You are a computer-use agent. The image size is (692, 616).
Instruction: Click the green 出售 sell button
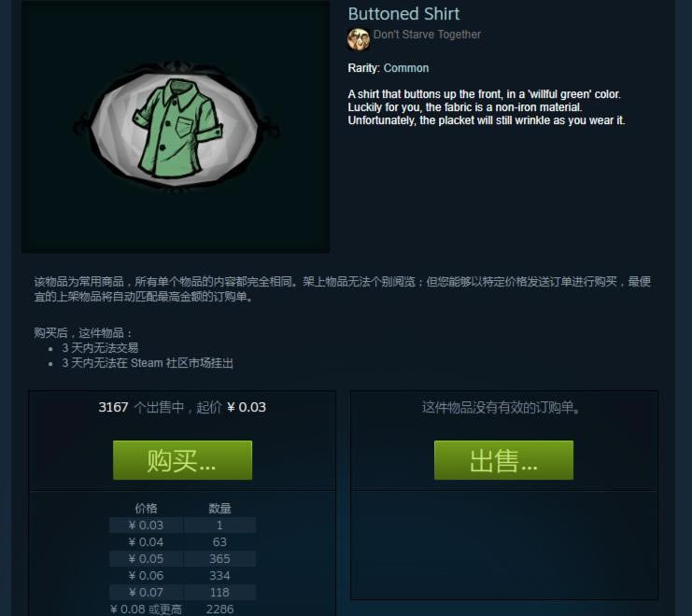point(503,460)
